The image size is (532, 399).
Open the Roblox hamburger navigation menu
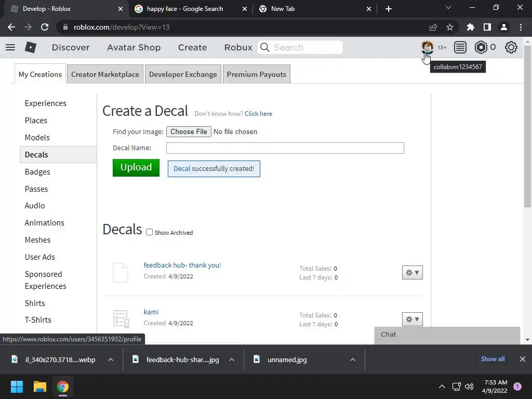coord(10,47)
